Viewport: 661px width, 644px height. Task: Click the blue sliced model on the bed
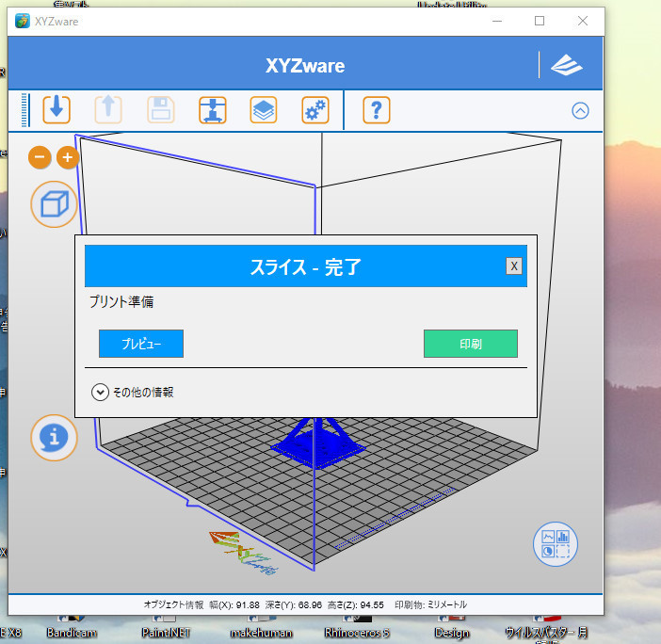click(318, 443)
